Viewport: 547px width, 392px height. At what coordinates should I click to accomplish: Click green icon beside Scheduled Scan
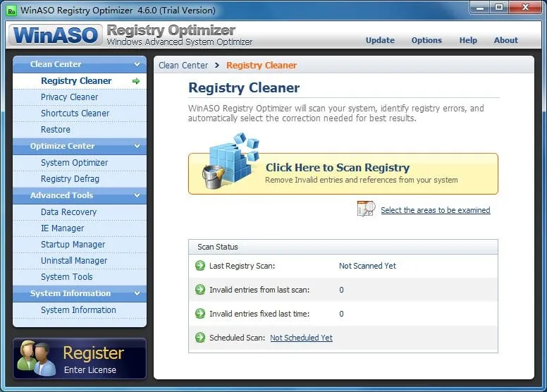pyautogui.click(x=200, y=337)
